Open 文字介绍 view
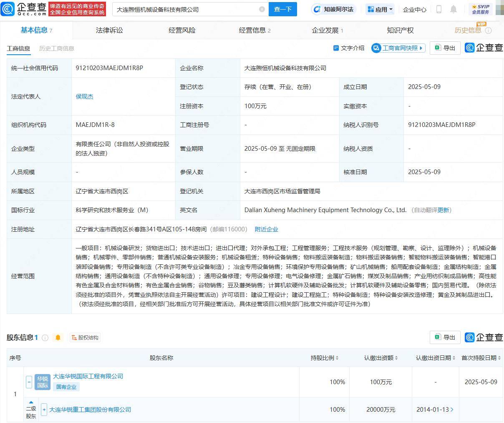504x423 pixels. point(348,48)
